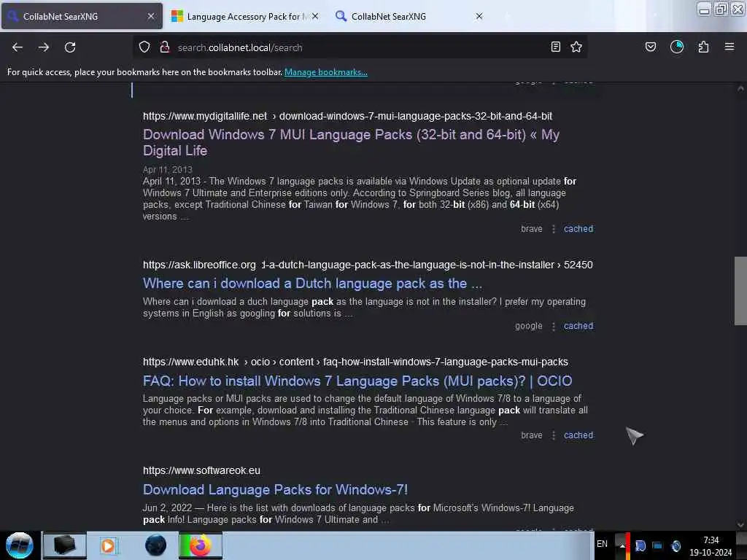Open Dutch language pack LibreOffice result

click(x=312, y=284)
